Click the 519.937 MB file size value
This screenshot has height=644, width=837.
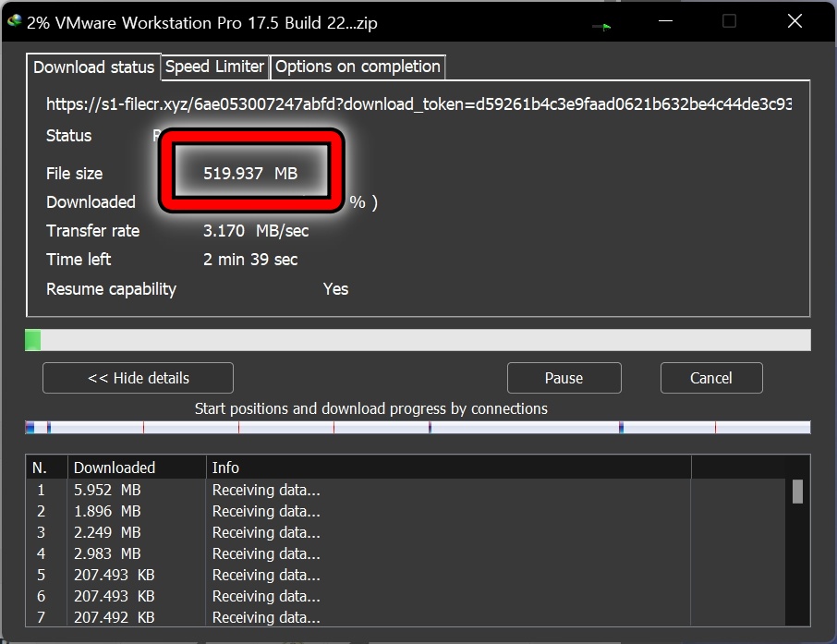click(x=250, y=173)
